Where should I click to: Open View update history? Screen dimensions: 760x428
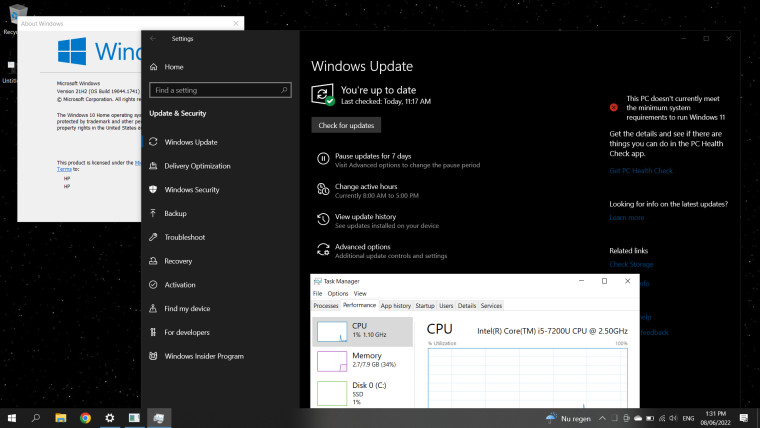point(365,216)
